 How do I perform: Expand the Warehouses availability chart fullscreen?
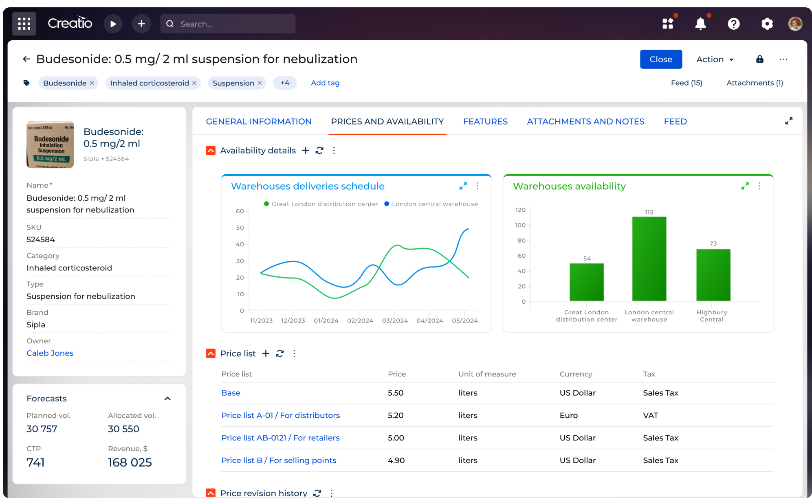click(x=745, y=186)
